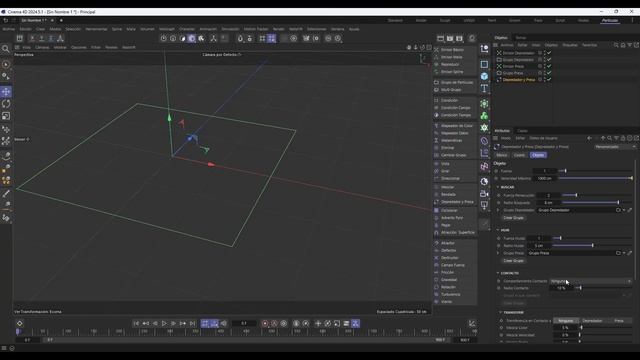The height and width of the screenshot is (360, 640).
Task: Open the Comportamiento Contacto dropdown
Action: [x=591, y=281]
